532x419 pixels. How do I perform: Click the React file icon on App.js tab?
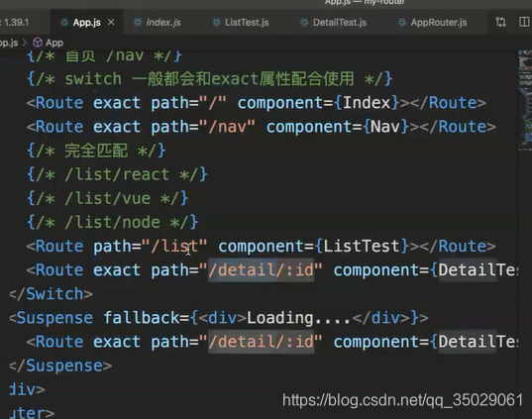(x=64, y=23)
